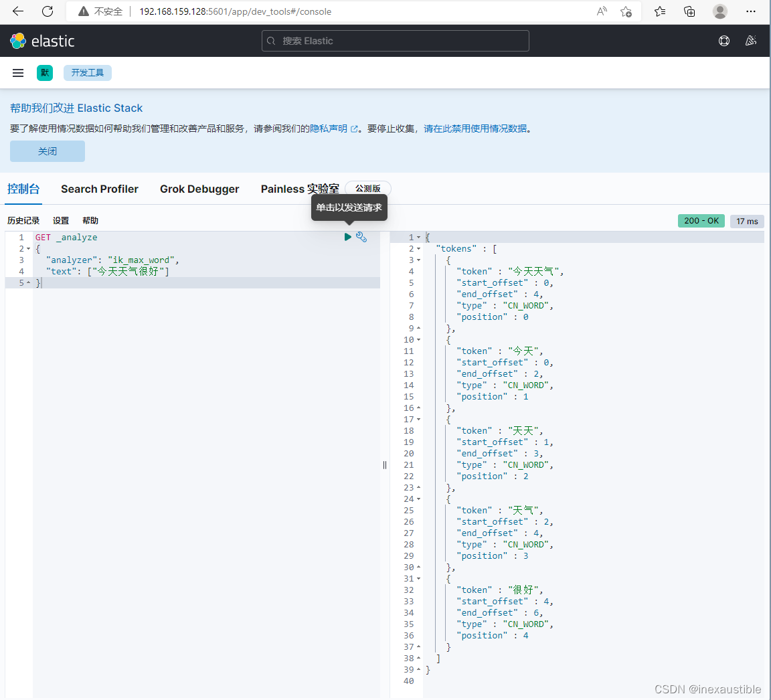The width and height of the screenshot is (771, 700).
Task: Click the address bar URL
Action: tap(235, 11)
